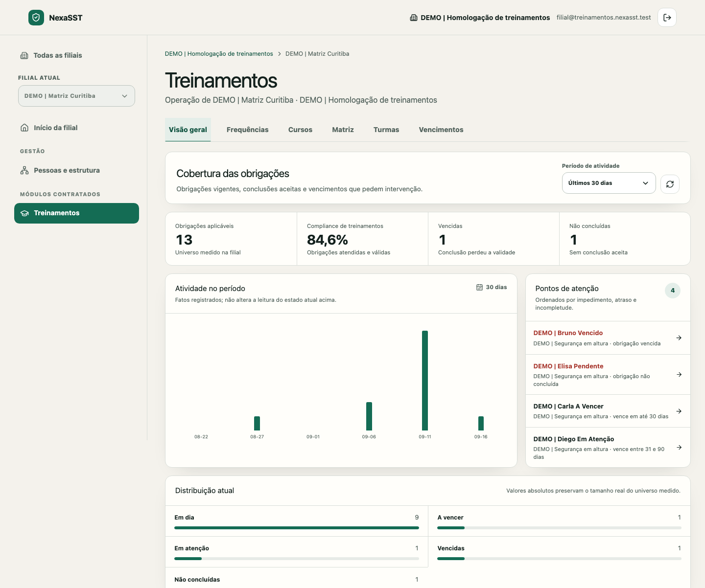This screenshot has width=705, height=588.
Task: Click the graduation cap icon in Treinamentos
Action: pyautogui.click(x=24, y=213)
